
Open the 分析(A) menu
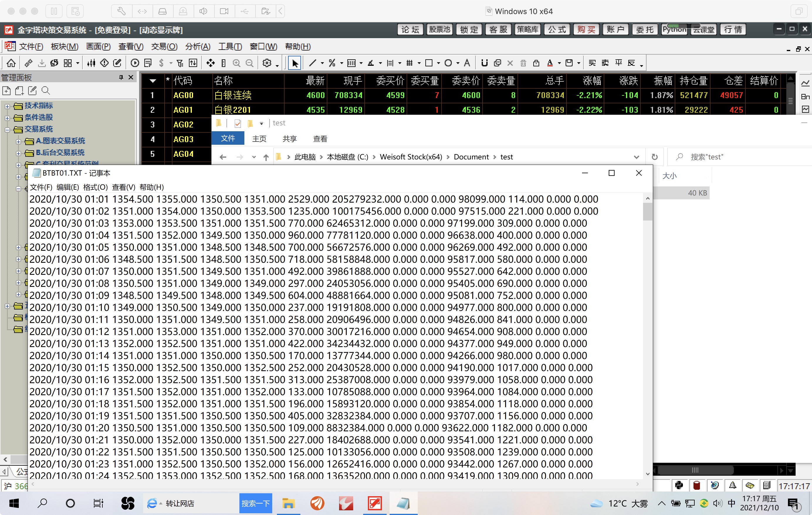[x=198, y=47]
